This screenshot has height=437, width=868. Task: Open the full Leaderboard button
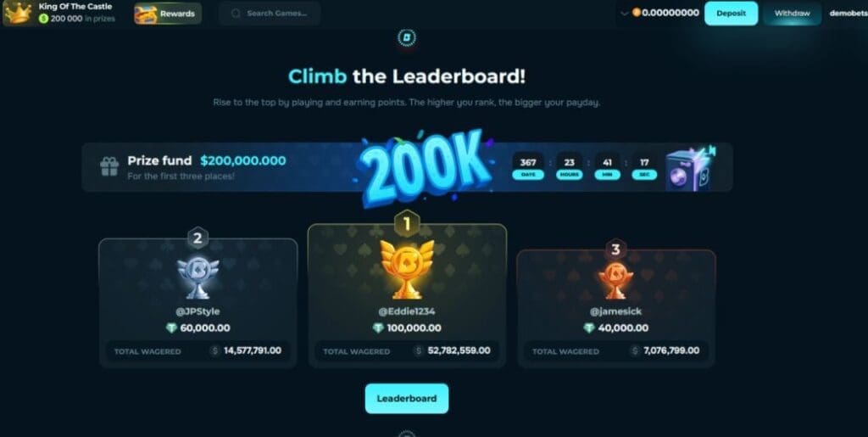pyautogui.click(x=407, y=398)
